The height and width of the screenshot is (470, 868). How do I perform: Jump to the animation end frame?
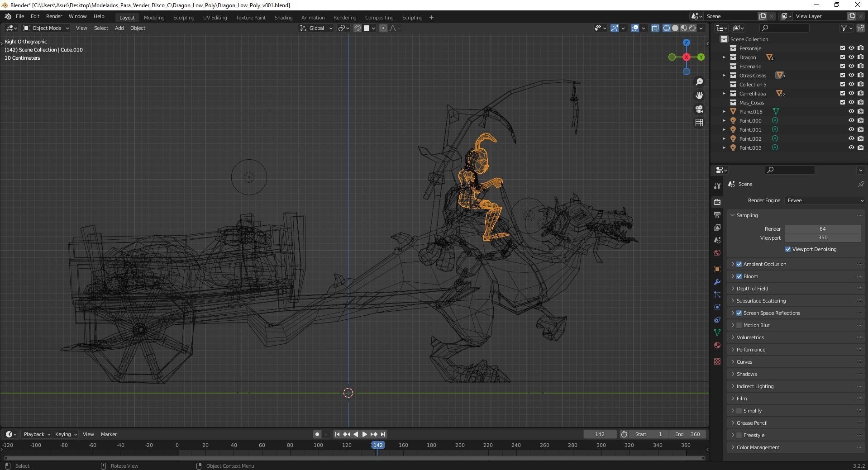click(383, 434)
